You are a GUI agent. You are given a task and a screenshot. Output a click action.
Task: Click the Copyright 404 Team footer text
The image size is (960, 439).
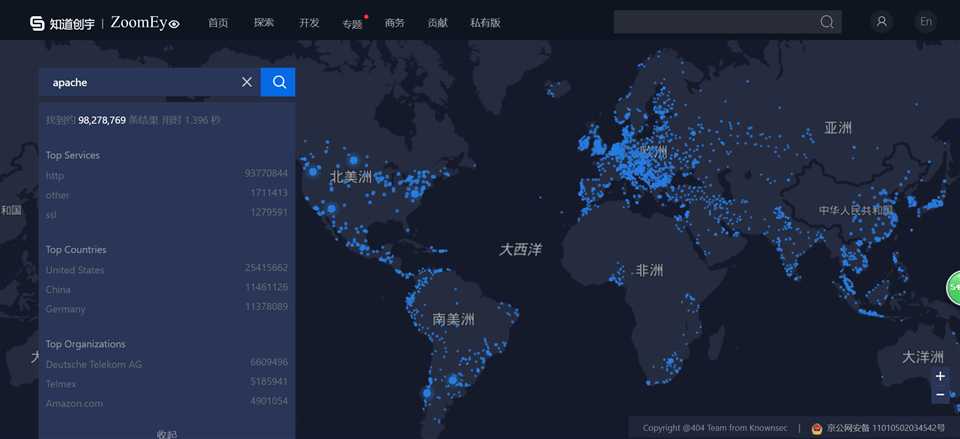715,428
